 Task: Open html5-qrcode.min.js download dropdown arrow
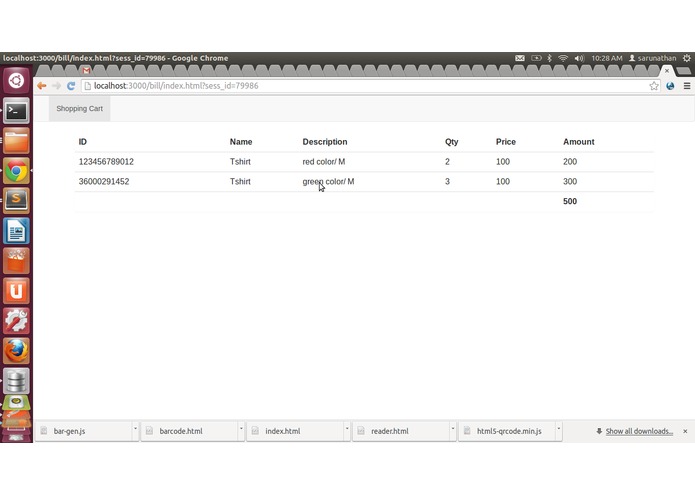pos(558,428)
